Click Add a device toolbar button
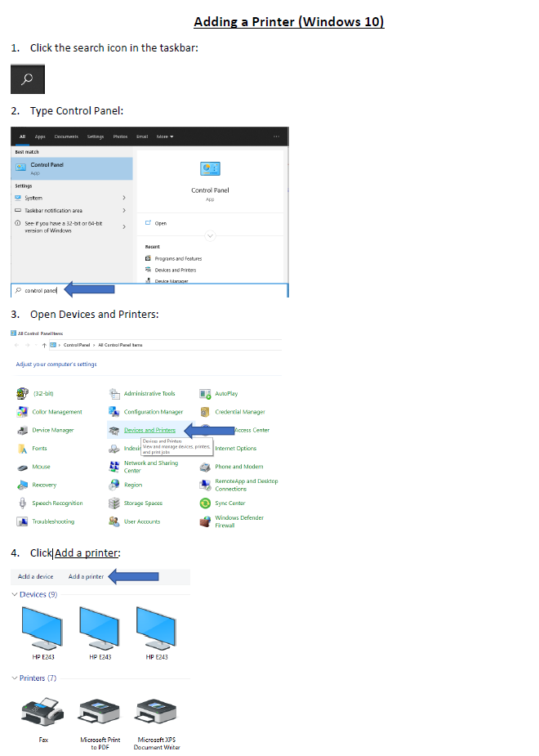Screen dimensions: 539x756 pyautogui.click(x=36, y=577)
